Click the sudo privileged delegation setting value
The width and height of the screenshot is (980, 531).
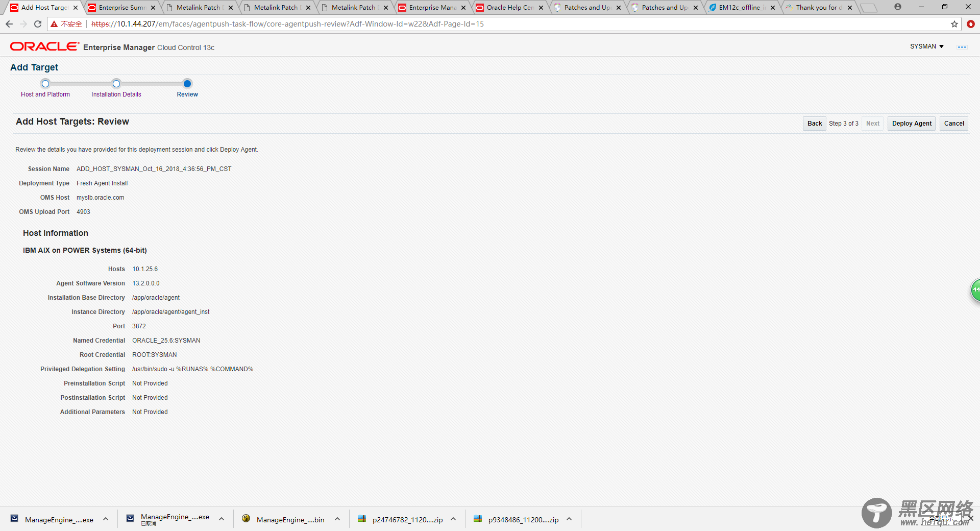[x=193, y=369]
